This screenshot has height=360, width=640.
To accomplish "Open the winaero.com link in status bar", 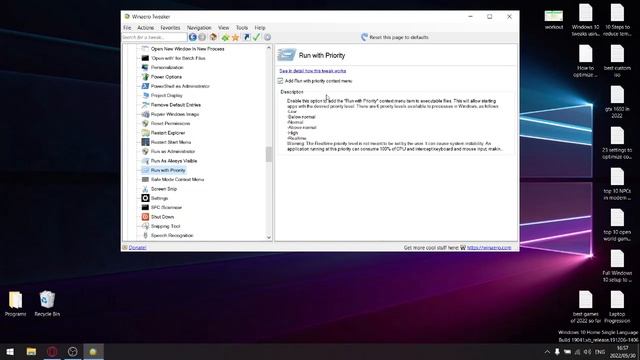I will point(489,247).
